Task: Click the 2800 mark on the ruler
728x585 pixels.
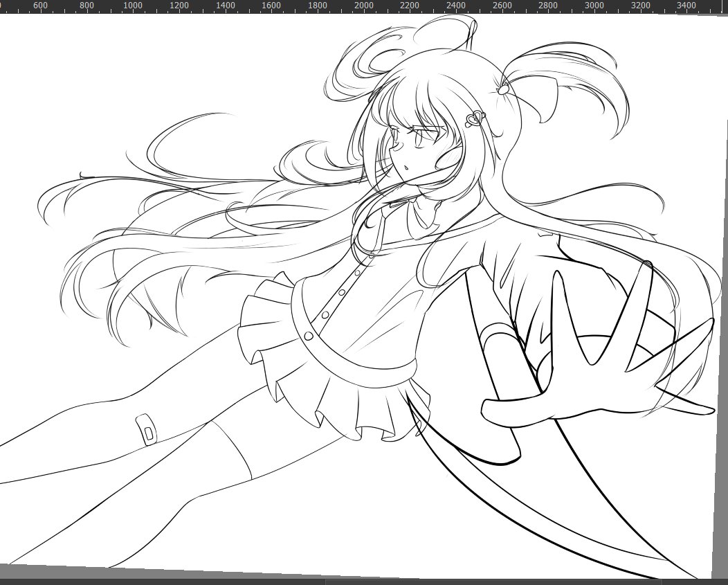Action: (x=548, y=6)
